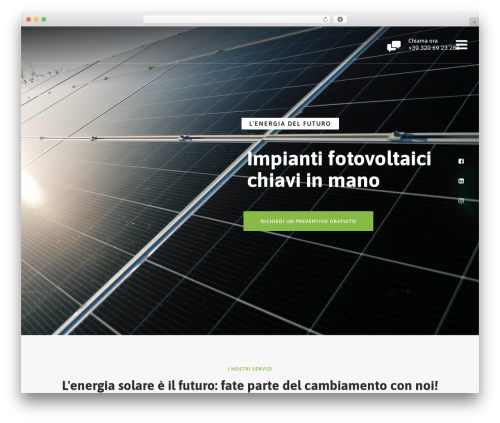Maximize window with the green button
Image resolution: width=500 pixels, height=423 pixels.
tap(44, 20)
